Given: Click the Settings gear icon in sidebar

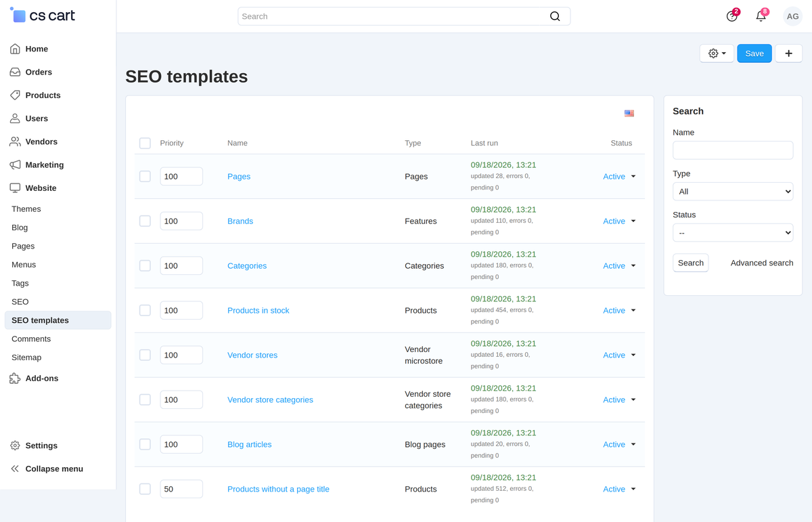Looking at the screenshot, I should 15,445.
